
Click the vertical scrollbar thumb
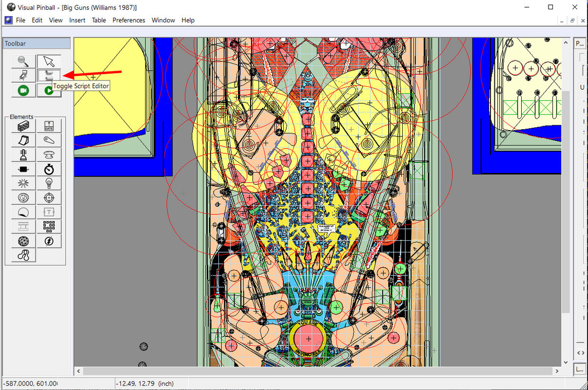point(566,202)
